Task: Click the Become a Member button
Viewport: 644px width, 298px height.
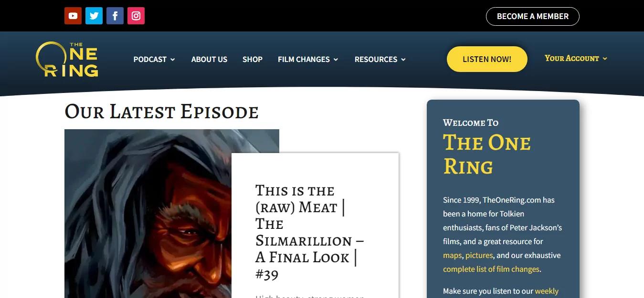Action: (533, 16)
